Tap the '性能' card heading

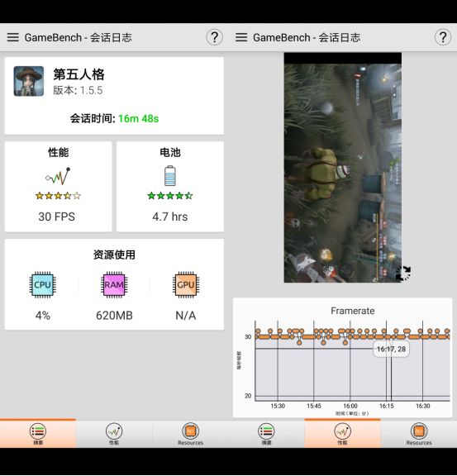pyautogui.click(x=58, y=152)
